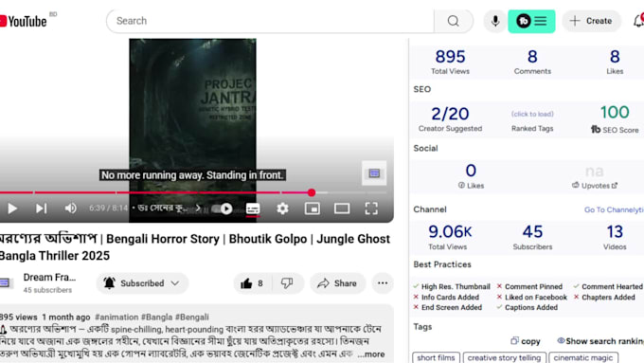
Task: Click the Create button
Action: tap(591, 21)
